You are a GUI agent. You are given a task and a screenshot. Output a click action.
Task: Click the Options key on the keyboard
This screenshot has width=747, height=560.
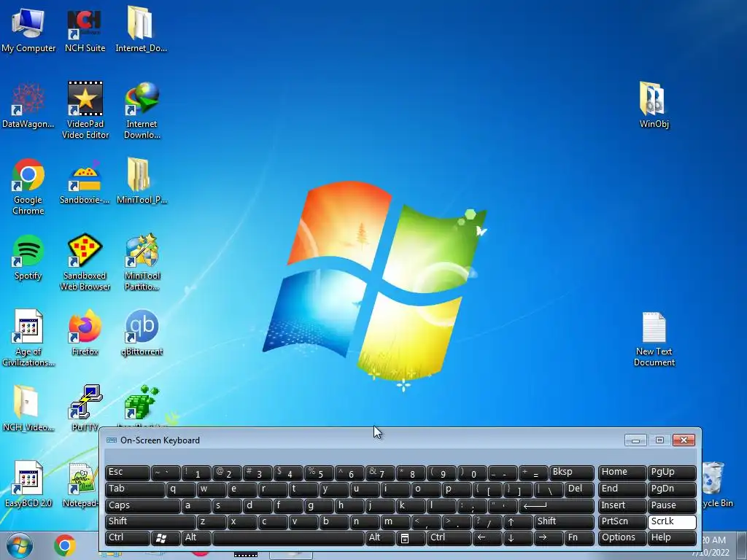622,537
